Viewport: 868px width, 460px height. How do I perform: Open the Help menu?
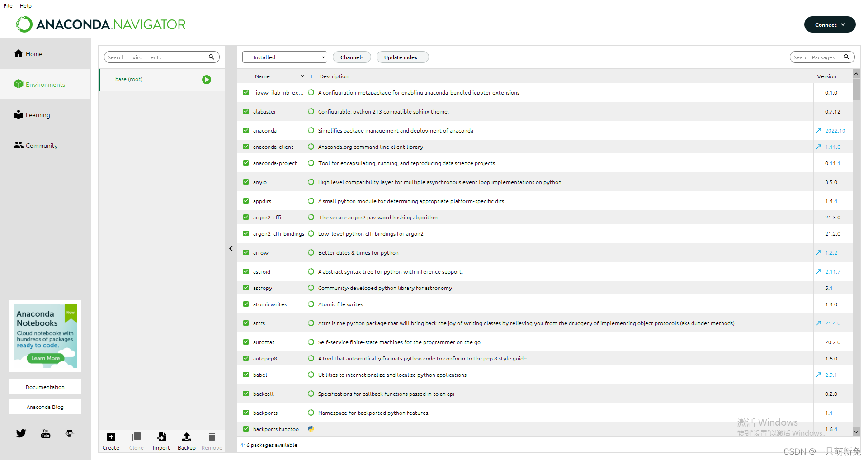pos(26,6)
